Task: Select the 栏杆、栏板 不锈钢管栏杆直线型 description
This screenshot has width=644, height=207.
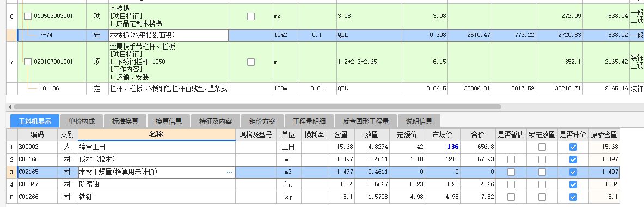Action: point(168,88)
